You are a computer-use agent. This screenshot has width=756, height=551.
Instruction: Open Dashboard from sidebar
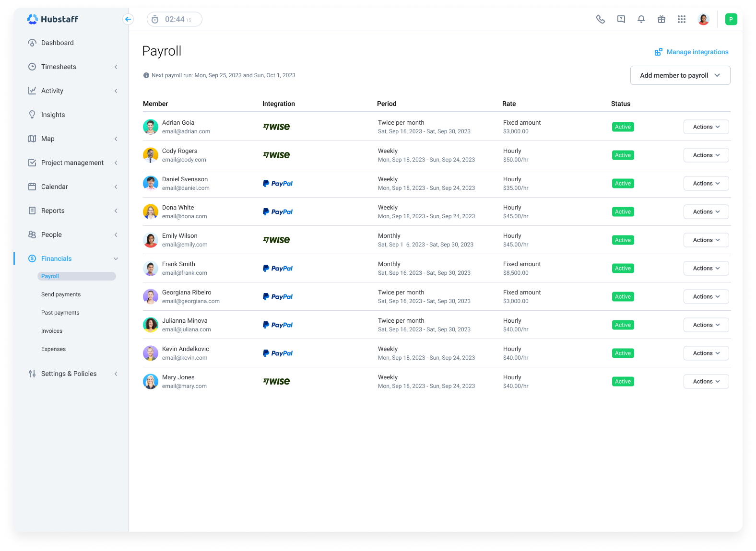pos(57,43)
